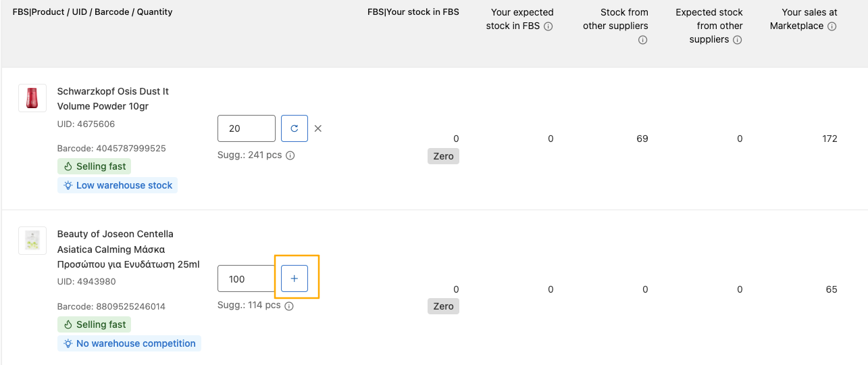Edit the Beauty of Joseon quantity field showing 100

(x=247, y=278)
